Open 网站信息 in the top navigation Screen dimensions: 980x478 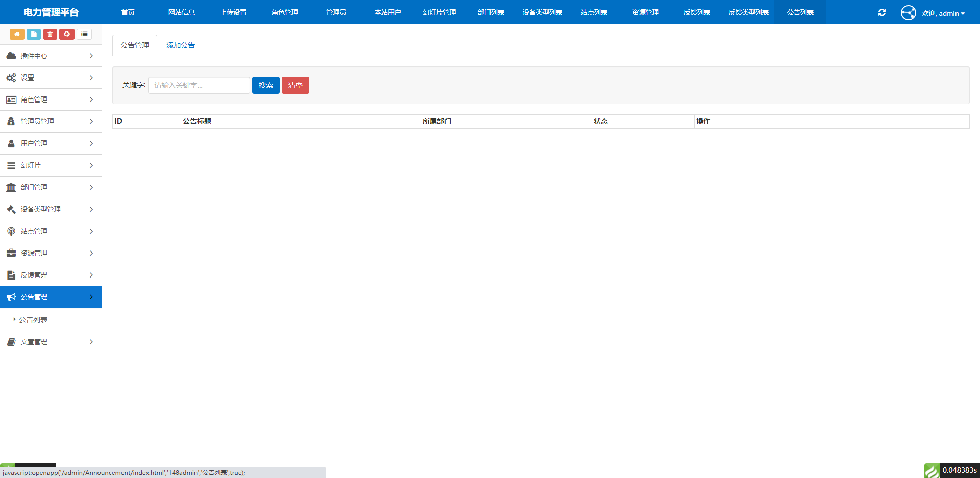182,12
